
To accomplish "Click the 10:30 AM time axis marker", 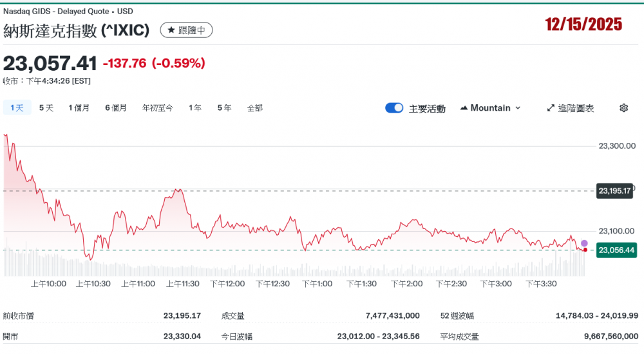I will [x=93, y=283].
